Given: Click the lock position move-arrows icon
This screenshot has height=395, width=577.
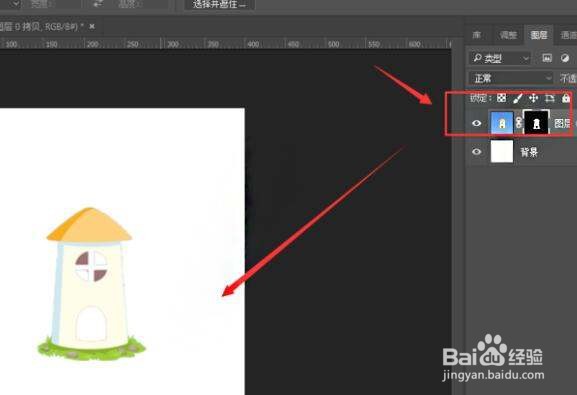Looking at the screenshot, I should pos(533,98).
